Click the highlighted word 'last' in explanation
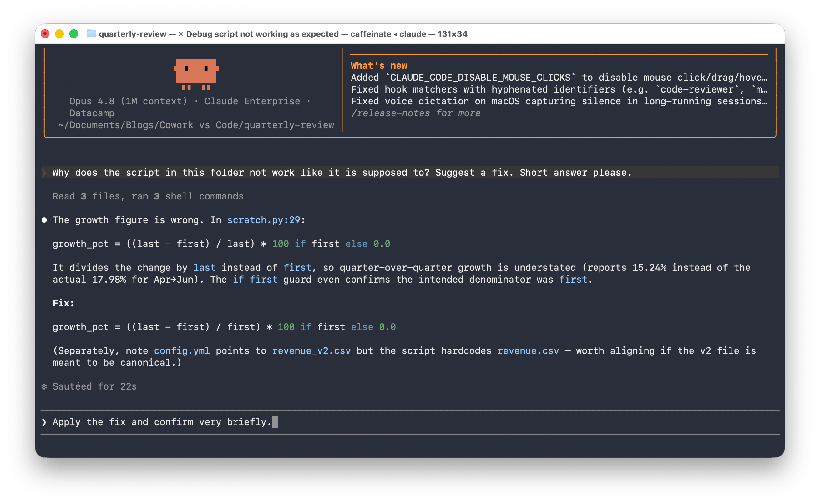Screen dimensions: 820x504 pos(204,267)
